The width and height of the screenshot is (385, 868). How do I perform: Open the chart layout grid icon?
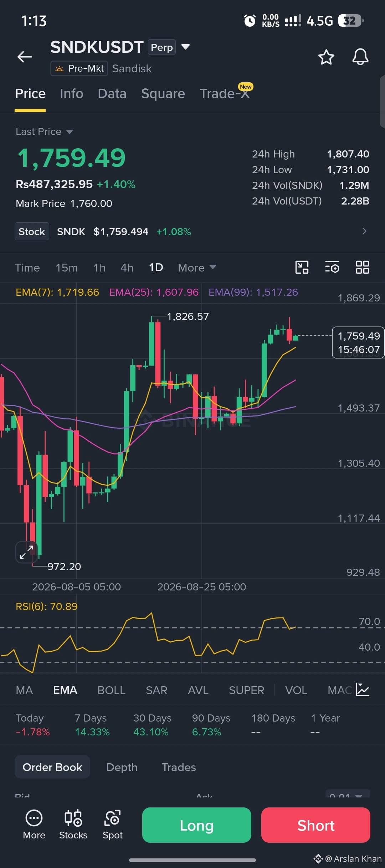coord(363,267)
